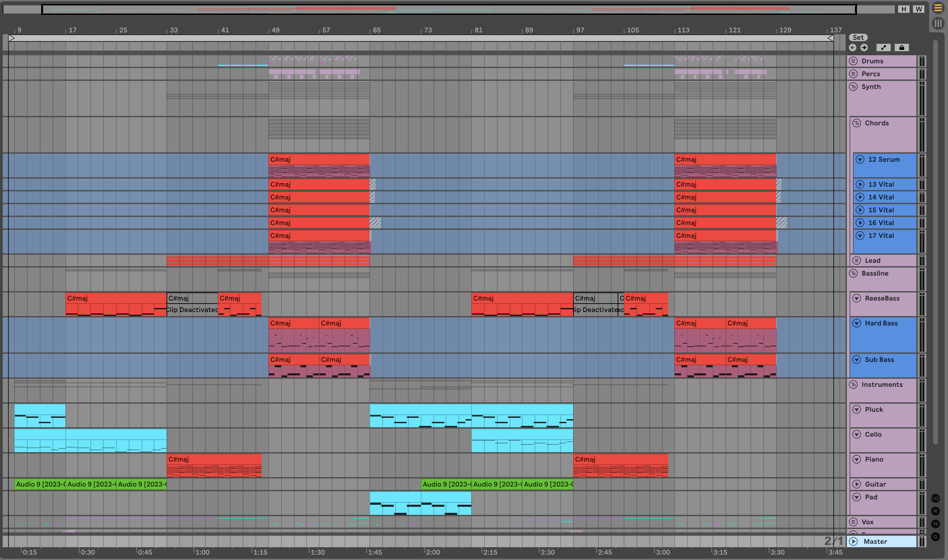Image resolution: width=948 pixels, height=560 pixels.
Task: Switch to Session view selector icon
Action: tap(938, 23)
